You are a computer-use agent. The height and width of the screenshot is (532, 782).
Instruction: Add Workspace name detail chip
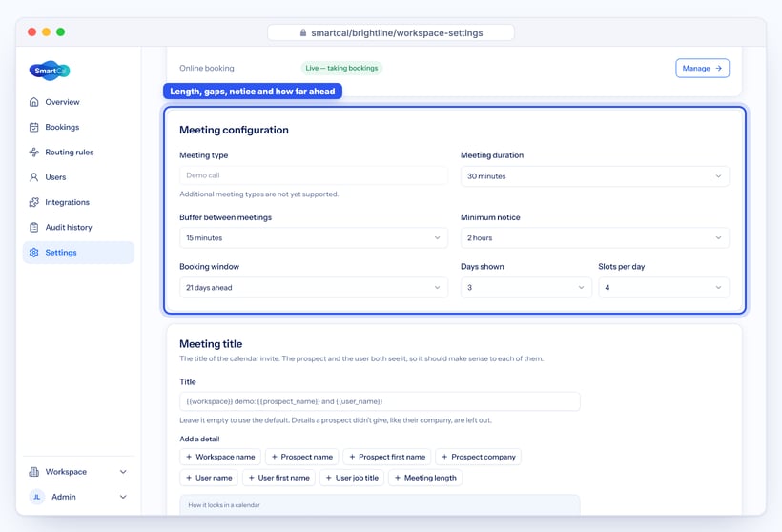(220, 457)
